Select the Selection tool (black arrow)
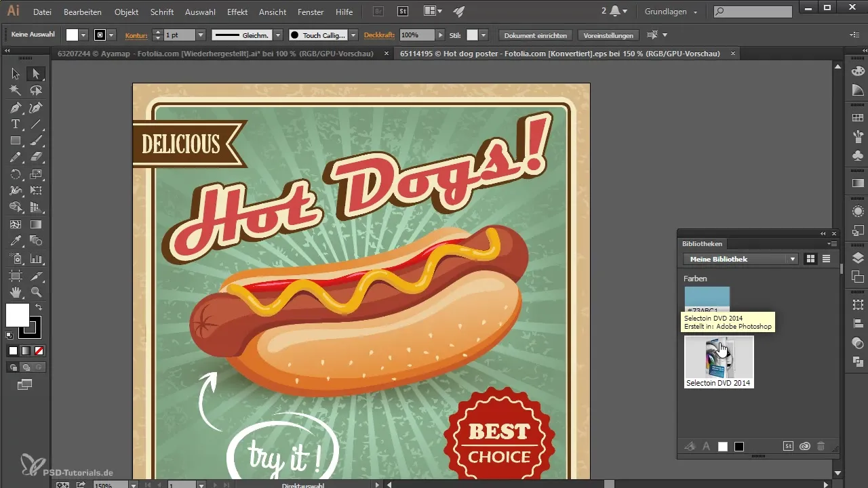 pyautogui.click(x=16, y=74)
